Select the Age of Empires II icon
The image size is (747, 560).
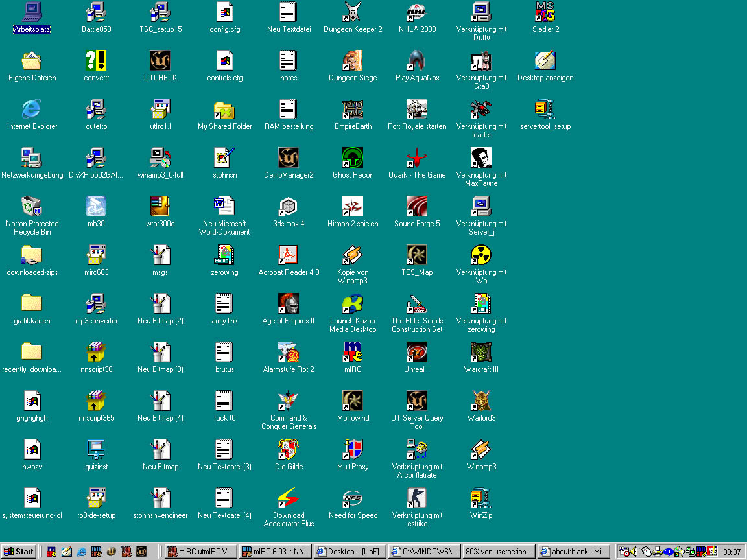tap(289, 303)
